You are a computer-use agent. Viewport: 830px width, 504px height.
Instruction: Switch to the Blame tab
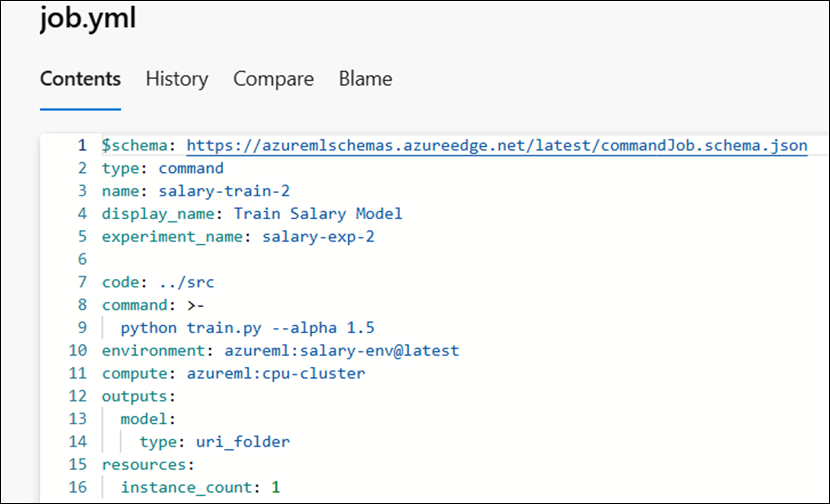coord(366,79)
